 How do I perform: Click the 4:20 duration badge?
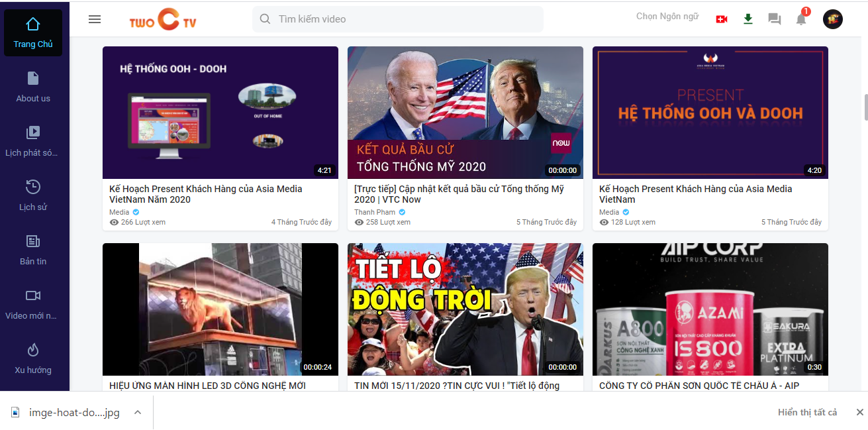814,170
